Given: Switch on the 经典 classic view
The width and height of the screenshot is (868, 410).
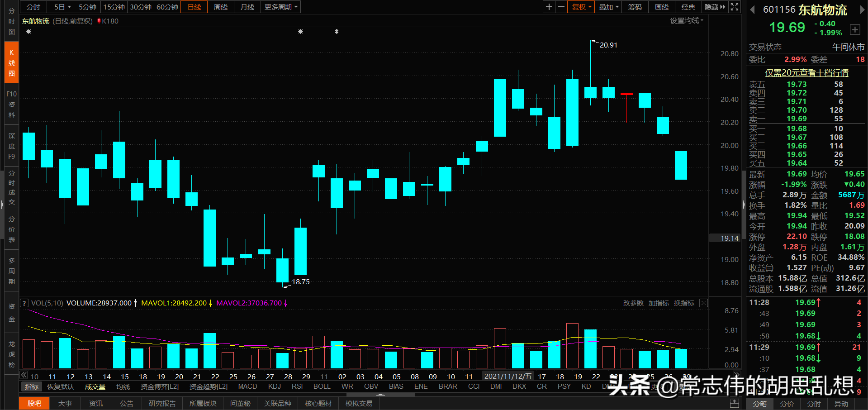Looking at the screenshot, I should pos(688,7).
